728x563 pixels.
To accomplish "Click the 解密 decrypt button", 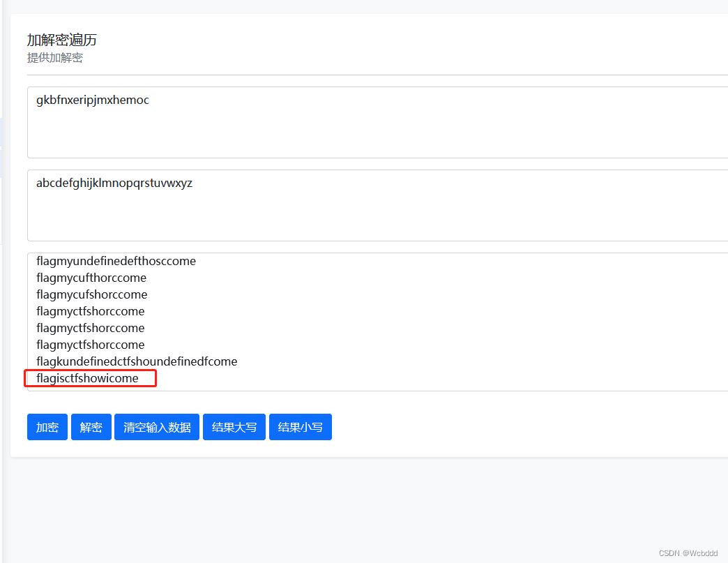I will 91,427.
